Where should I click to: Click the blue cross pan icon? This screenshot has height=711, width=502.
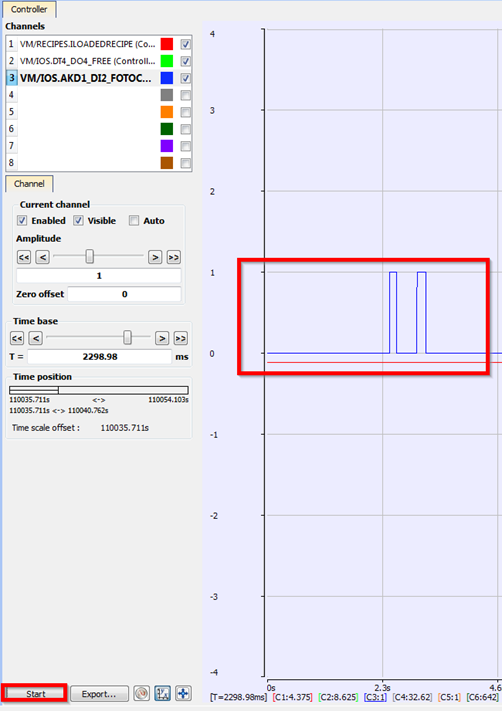[183, 693]
